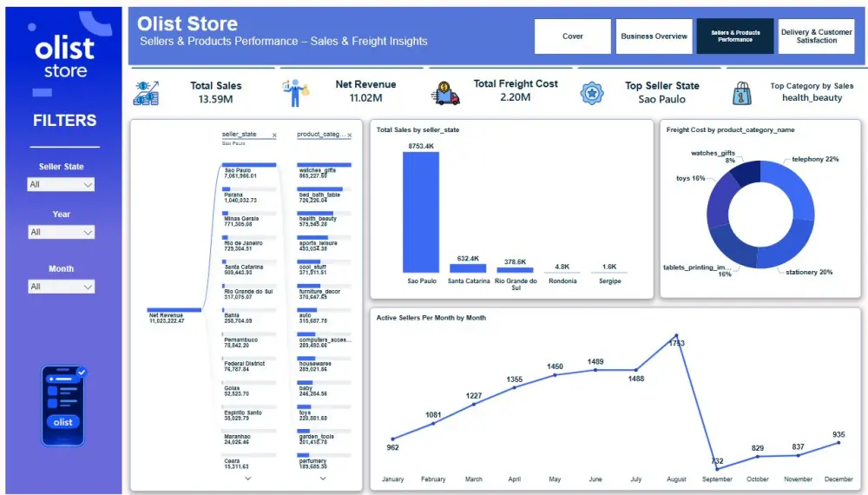Click the September 732 point on line chart
This screenshot has width=868, height=495.
coord(717,469)
